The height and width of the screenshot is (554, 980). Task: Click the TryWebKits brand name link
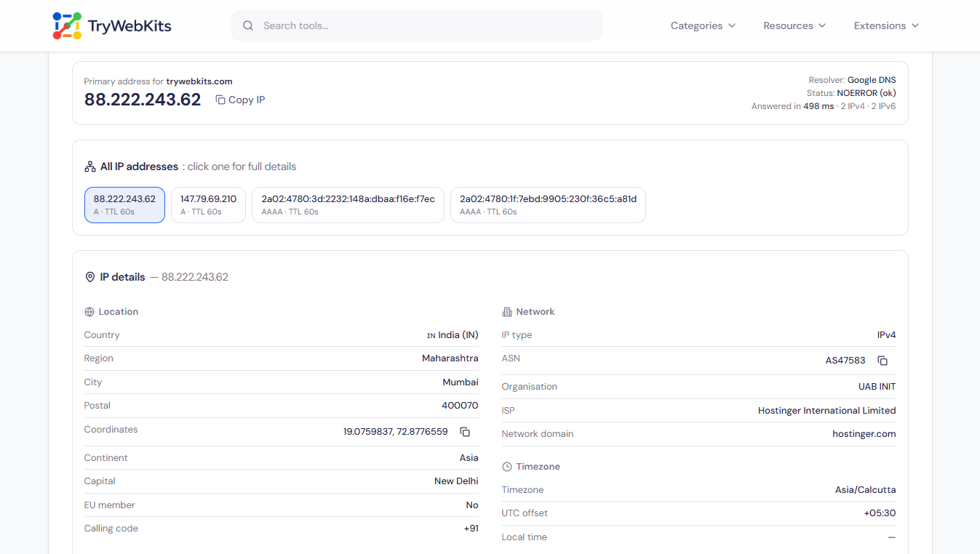pos(130,26)
